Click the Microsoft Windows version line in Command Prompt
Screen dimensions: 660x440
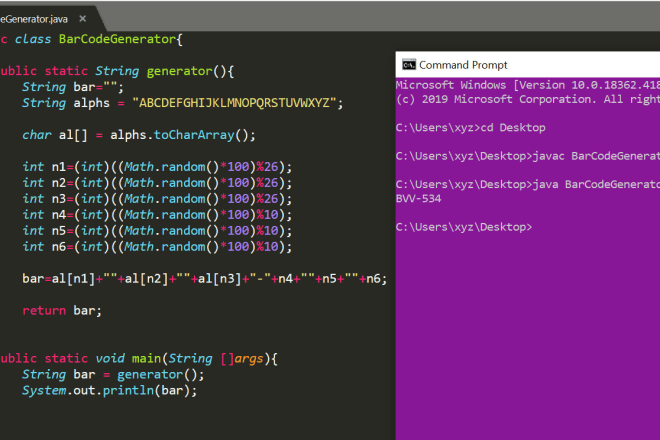coord(528,85)
